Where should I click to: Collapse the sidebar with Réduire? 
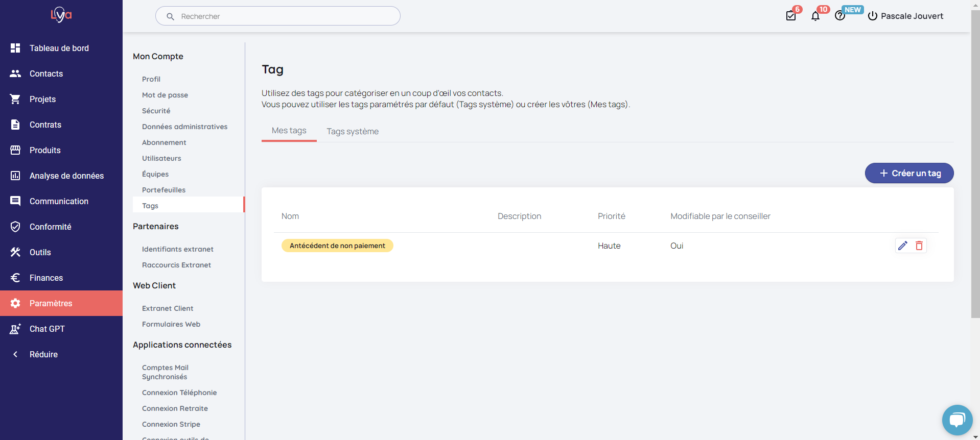(43, 354)
